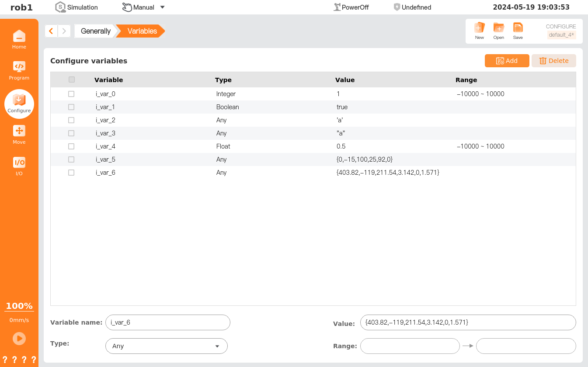Select the Variables breadcrumb tab
The height and width of the screenshot is (367, 588).
point(142,31)
